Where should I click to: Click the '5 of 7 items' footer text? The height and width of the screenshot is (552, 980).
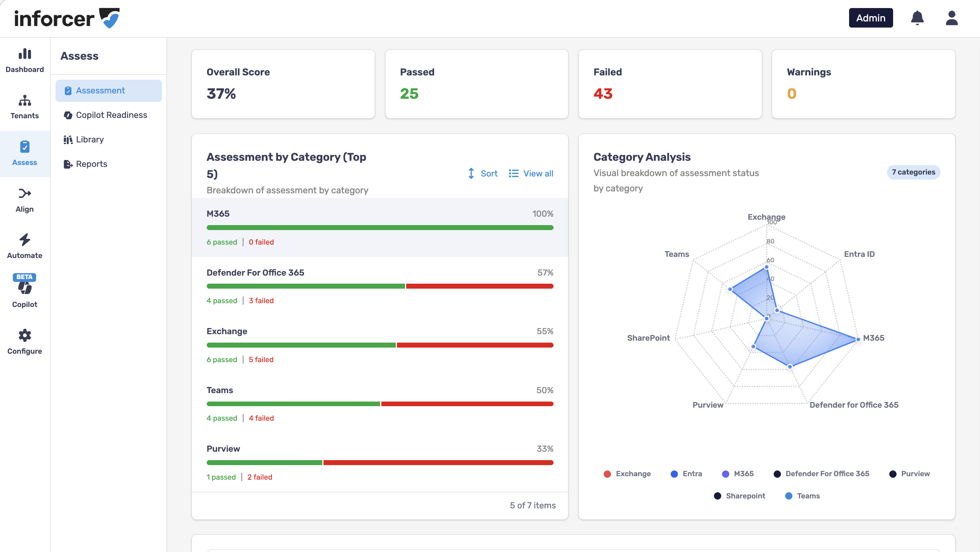533,506
